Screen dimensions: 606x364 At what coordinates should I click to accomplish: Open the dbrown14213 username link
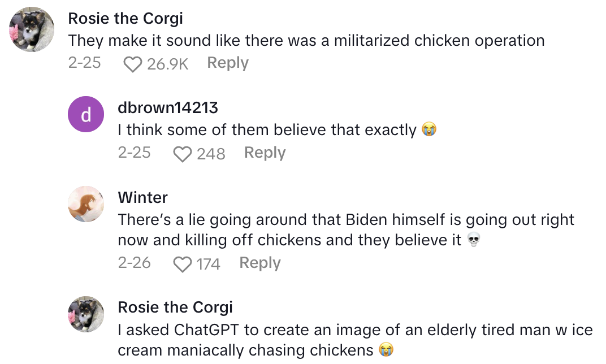click(x=168, y=107)
